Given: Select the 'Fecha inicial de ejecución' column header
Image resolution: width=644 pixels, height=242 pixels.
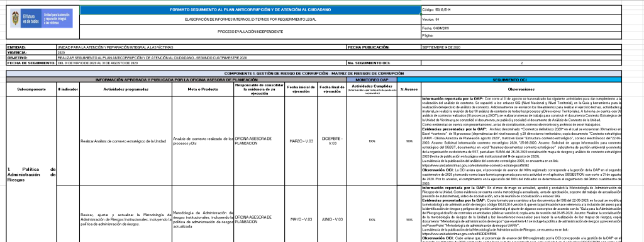Looking at the screenshot, I should pyautogui.click(x=301, y=89).
